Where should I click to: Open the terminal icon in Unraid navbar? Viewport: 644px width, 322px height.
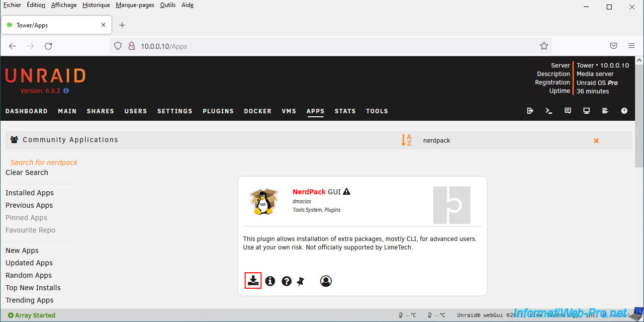[x=549, y=111]
